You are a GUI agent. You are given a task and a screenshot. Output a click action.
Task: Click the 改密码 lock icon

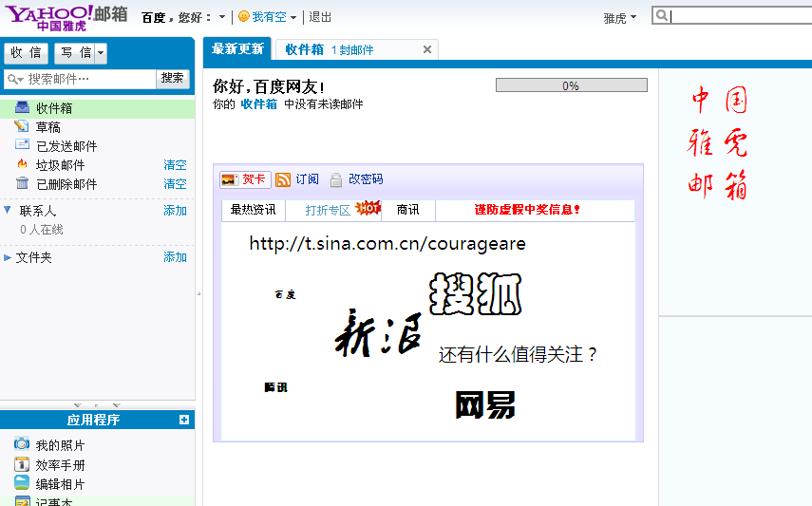[x=336, y=179]
